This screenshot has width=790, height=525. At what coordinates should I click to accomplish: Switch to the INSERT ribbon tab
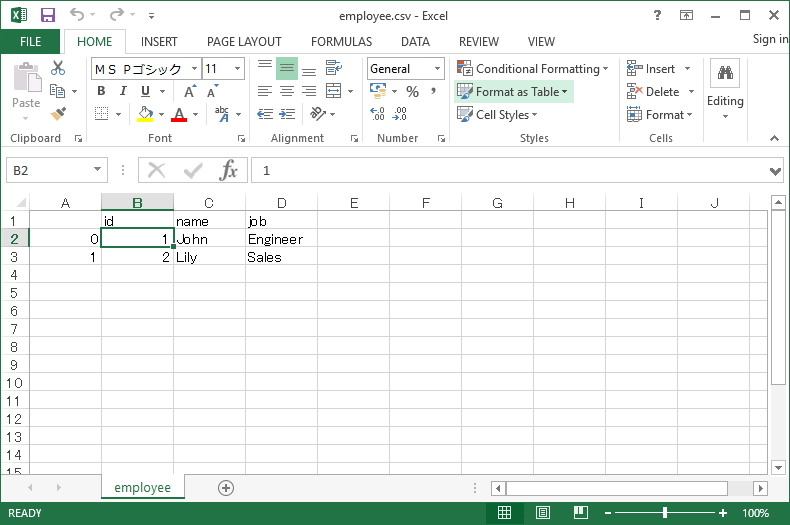click(x=159, y=42)
